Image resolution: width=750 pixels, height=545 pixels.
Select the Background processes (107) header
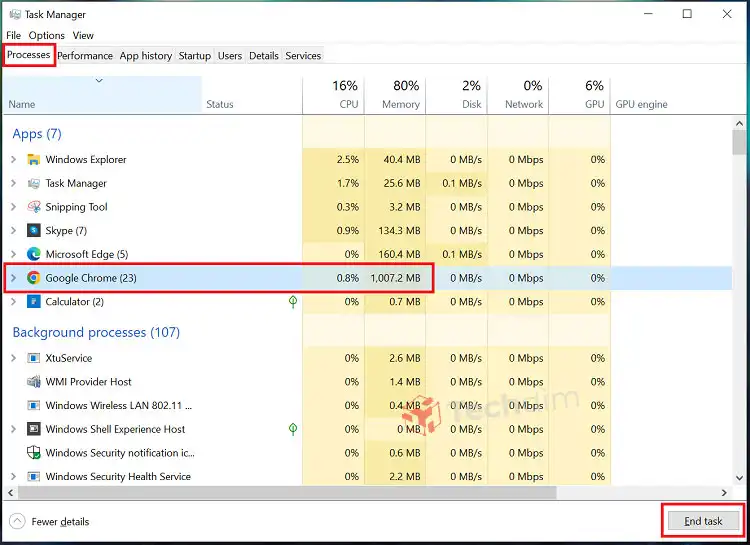pos(96,332)
